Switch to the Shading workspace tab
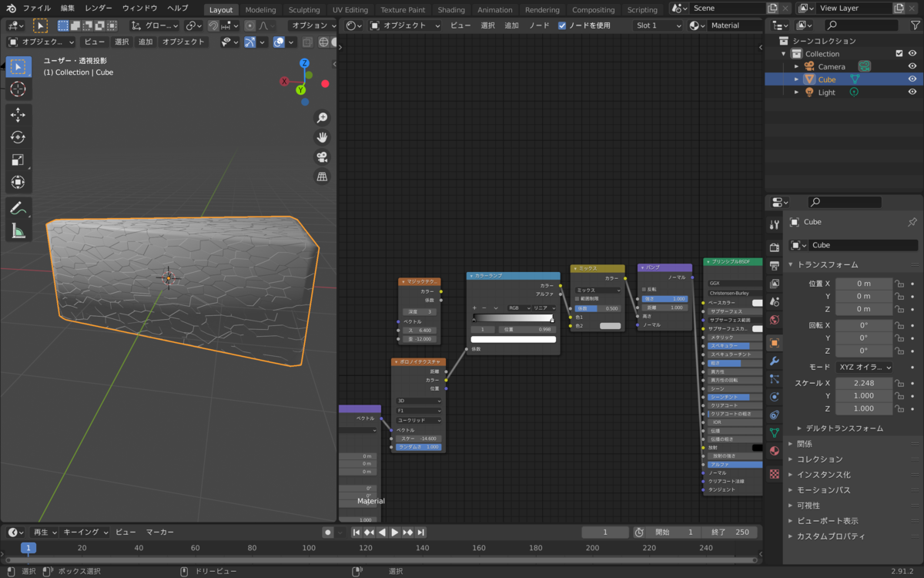The height and width of the screenshot is (578, 924). [x=451, y=10]
